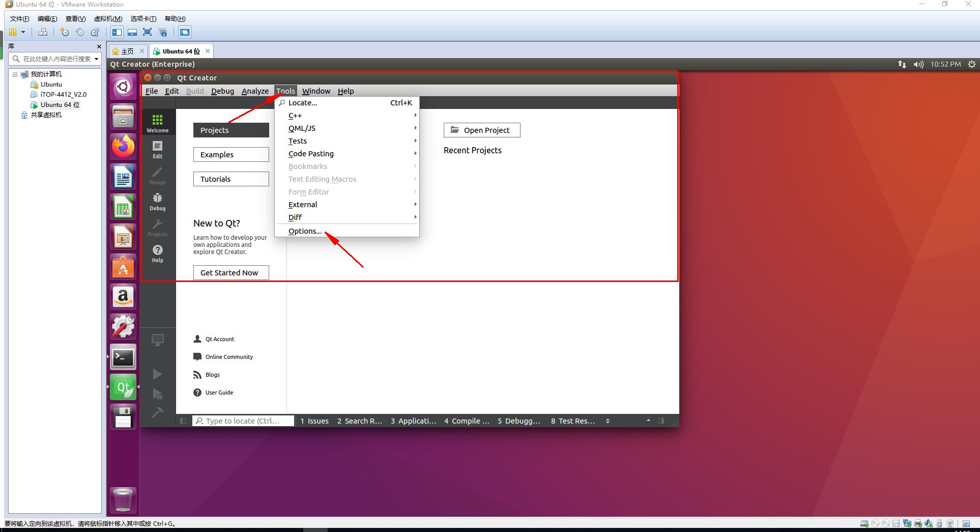
Task: Collapse the 我的计算机 tree node
Action: 15,74
